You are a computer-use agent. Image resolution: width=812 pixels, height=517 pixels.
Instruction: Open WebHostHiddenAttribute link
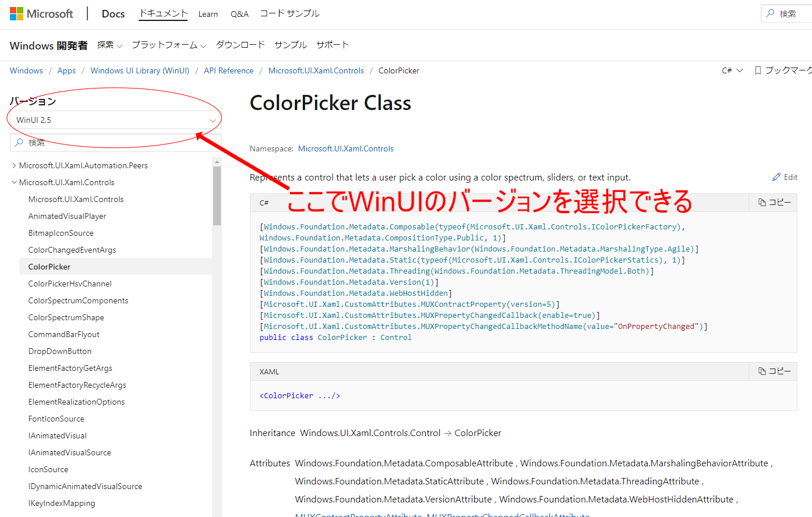click(617, 499)
